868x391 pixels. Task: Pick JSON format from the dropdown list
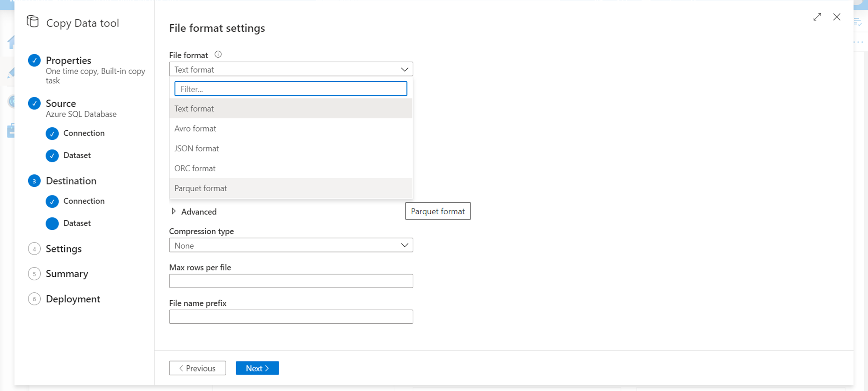(197, 149)
